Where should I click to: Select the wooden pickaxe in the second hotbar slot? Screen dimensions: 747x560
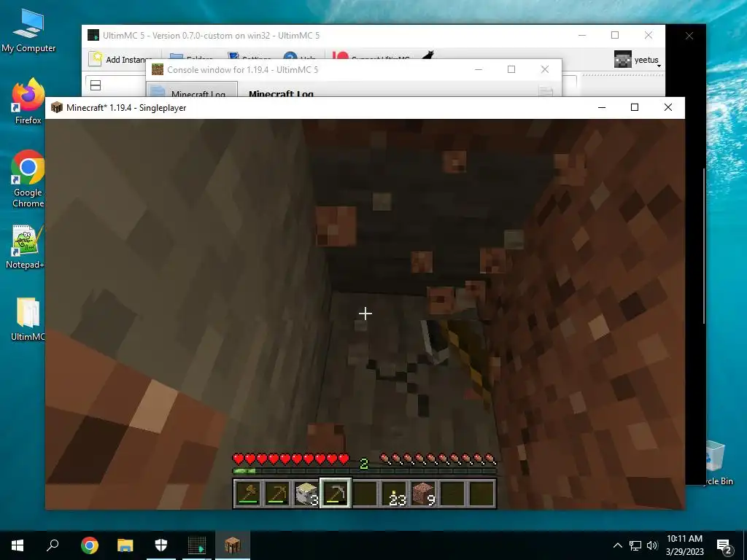[277, 494]
